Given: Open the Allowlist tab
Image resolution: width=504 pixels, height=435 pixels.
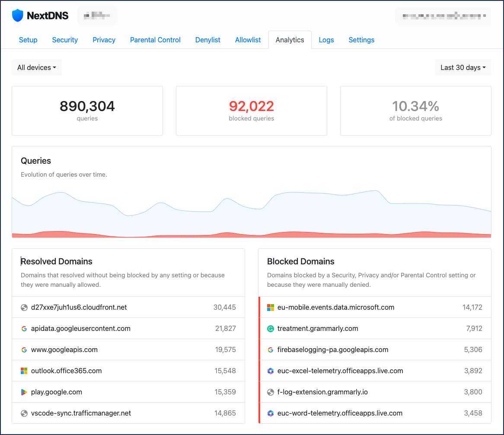Looking at the screenshot, I should (x=248, y=40).
